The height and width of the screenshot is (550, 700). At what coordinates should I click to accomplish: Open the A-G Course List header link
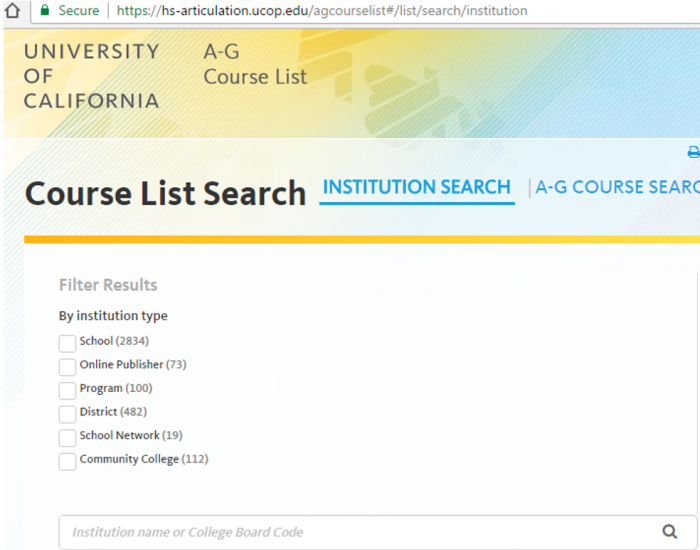[255, 64]
